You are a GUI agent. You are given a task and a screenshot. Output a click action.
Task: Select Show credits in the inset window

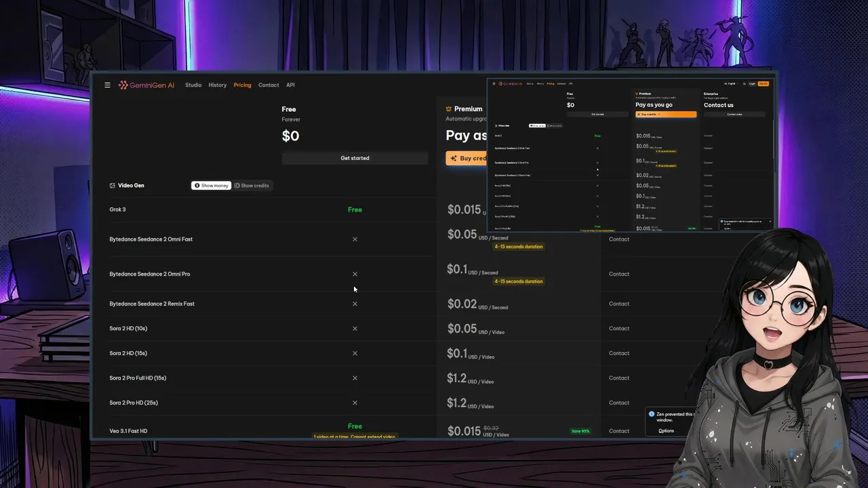point(554,125)
